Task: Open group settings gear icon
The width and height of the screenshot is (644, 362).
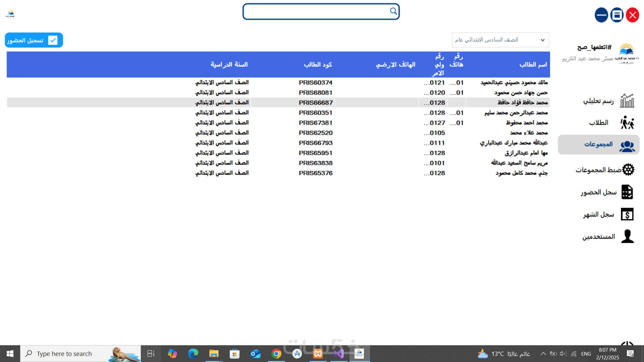Action: [x=628, y=170]
